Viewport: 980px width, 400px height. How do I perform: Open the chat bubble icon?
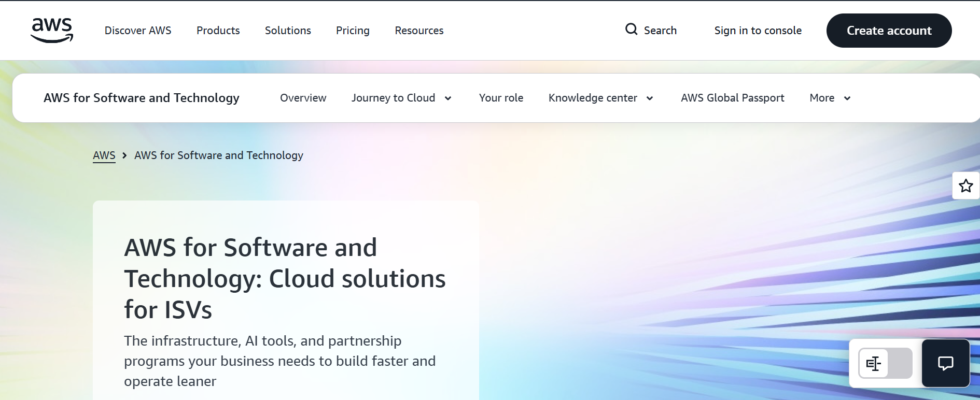point(945,363)
